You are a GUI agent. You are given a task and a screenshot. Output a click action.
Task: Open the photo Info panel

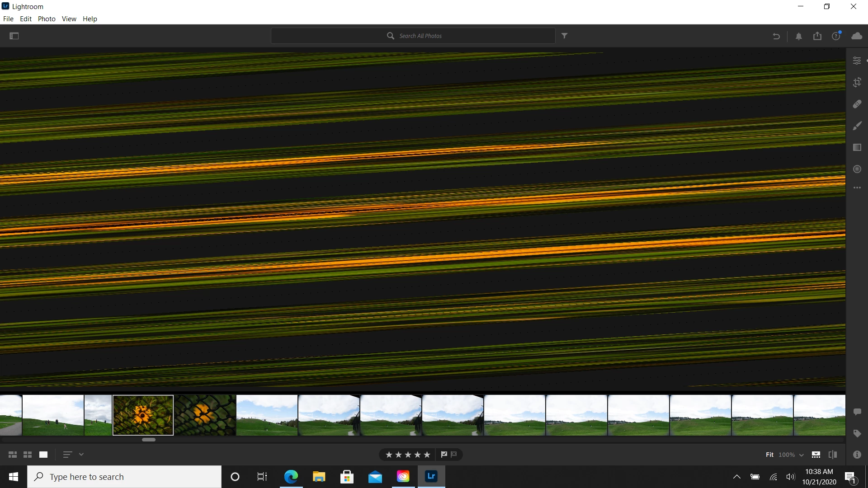(x=857, y=455)
